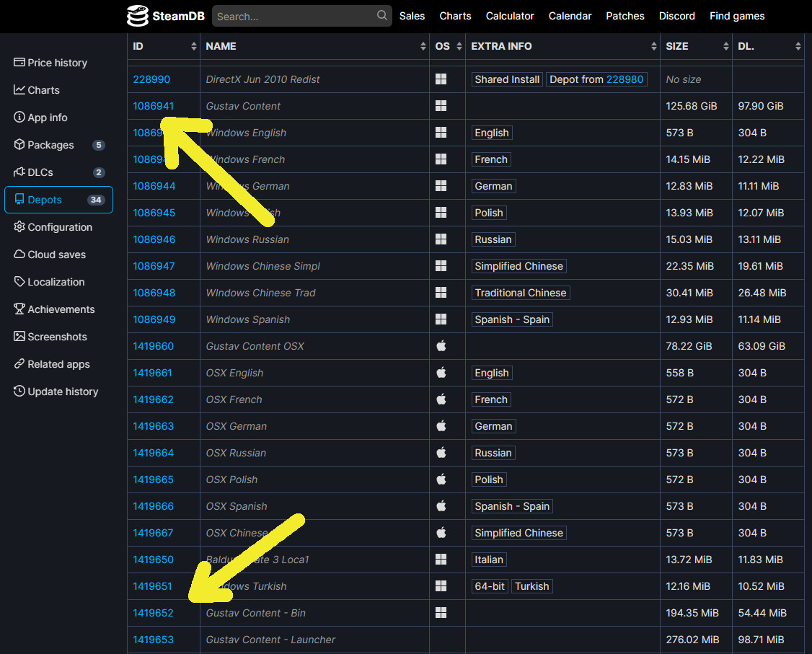
Task: Click Apple icon in OSX Polish row
Action: tap(441, 480)
